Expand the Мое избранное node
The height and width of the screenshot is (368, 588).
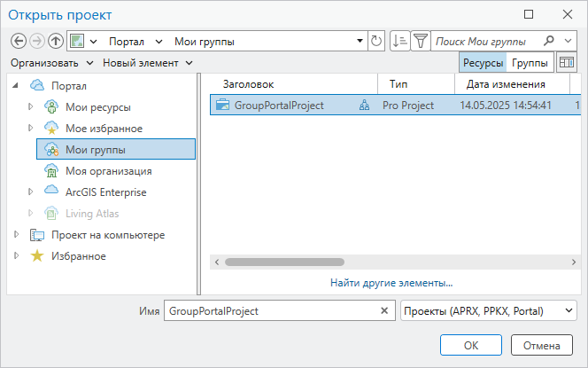click(31, 128)
